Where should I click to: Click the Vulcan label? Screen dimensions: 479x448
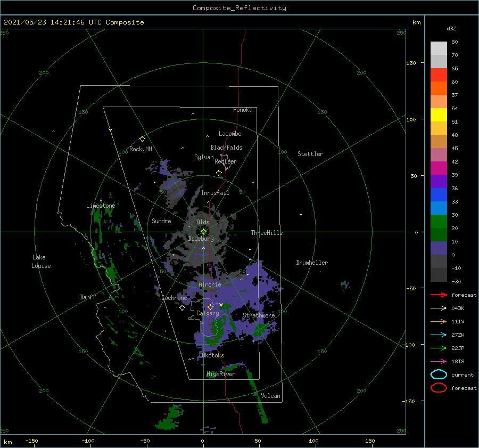(x=270, y=396)
